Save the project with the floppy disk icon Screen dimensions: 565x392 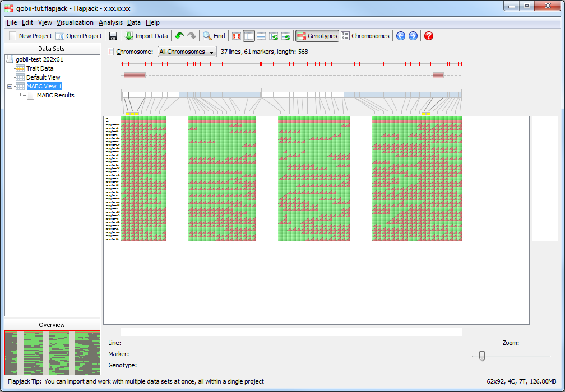[113, 36]
